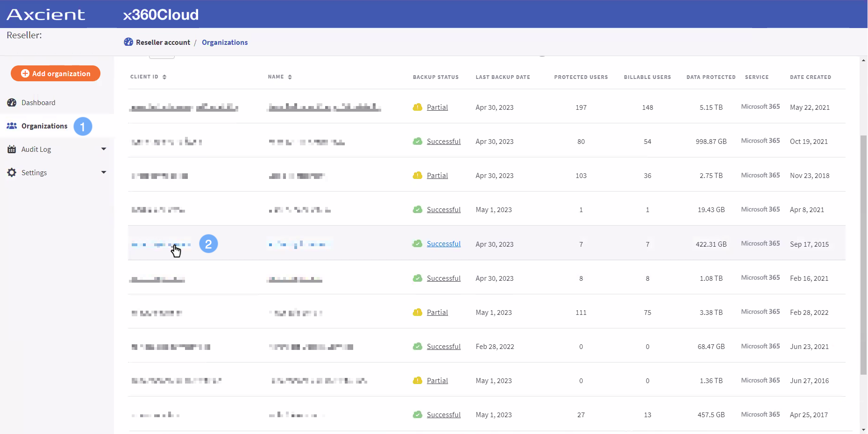Image resolution: width=868 pixels, height=434 pixels.
Task: Click the Partial cloud icon in the 3.38 TB row
Action: click(x=418, y=312)
